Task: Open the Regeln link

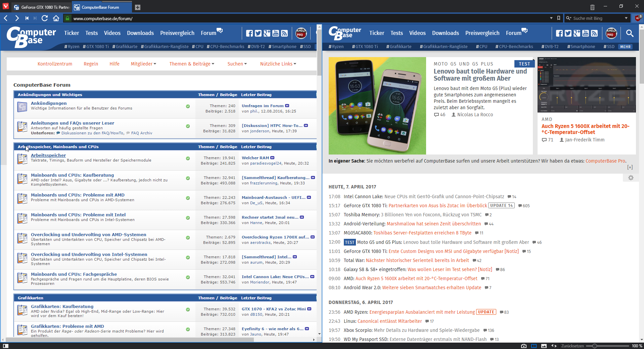Action: tap(91, 64)
